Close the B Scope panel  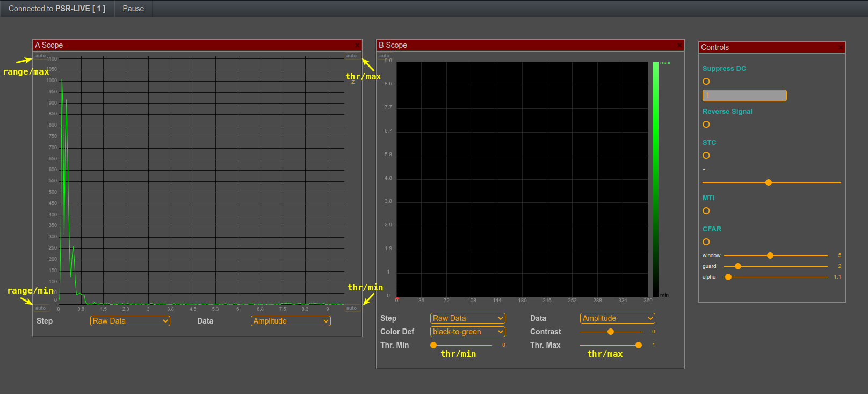tap(679, 46)
